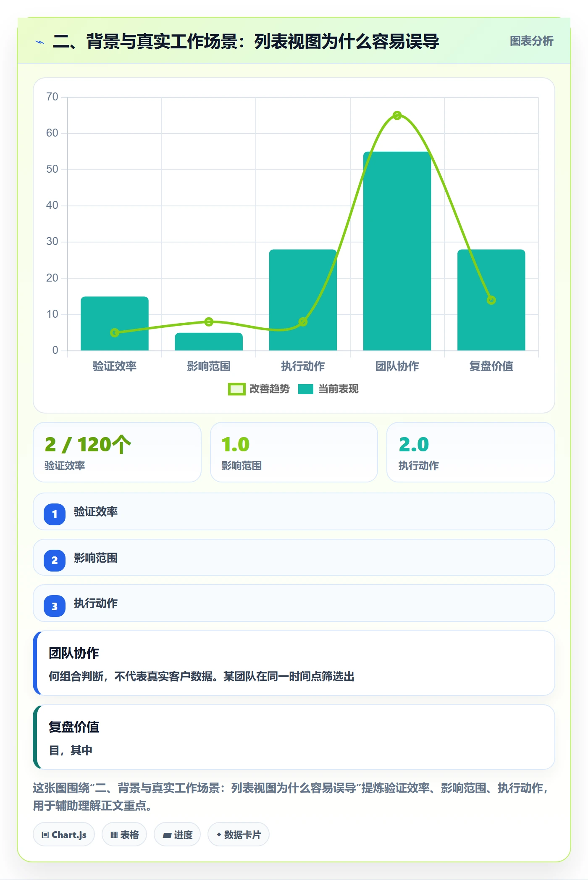Click the 图表分析 label in header
This screenshot has width=588, height=880.
(x=531, y=41)
